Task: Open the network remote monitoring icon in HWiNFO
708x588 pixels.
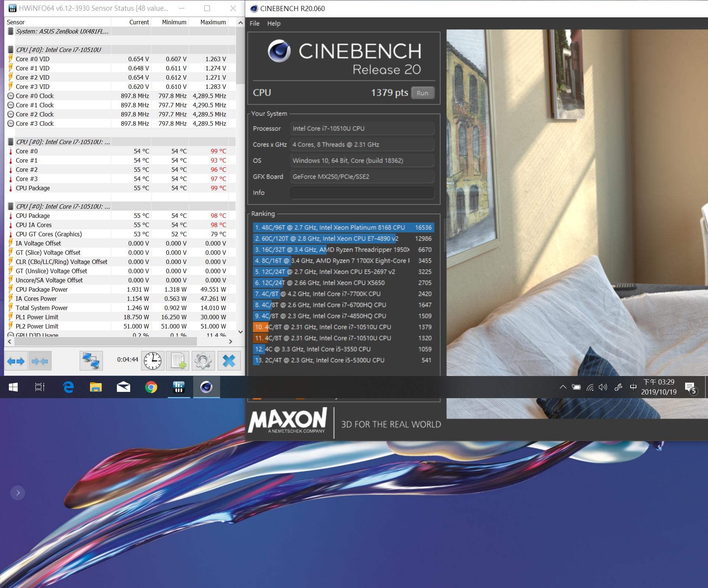Action: tap(91, 361)
